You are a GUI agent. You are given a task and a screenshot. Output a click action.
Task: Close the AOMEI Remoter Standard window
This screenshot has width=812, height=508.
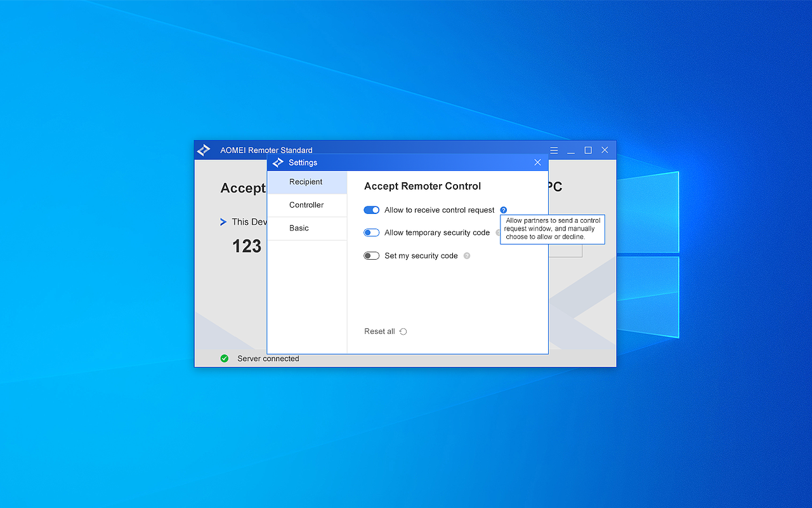605,150
